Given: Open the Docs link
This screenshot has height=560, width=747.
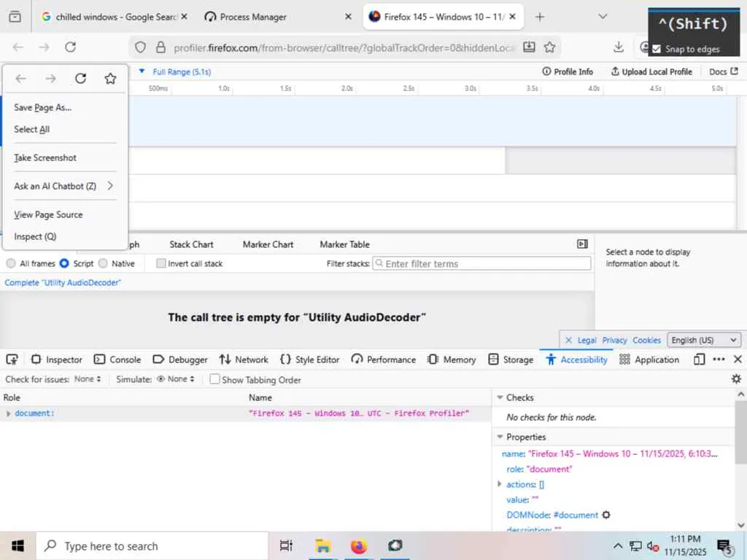Looking at the screenshot, I should pyautogui.click(x=724, y=71).
